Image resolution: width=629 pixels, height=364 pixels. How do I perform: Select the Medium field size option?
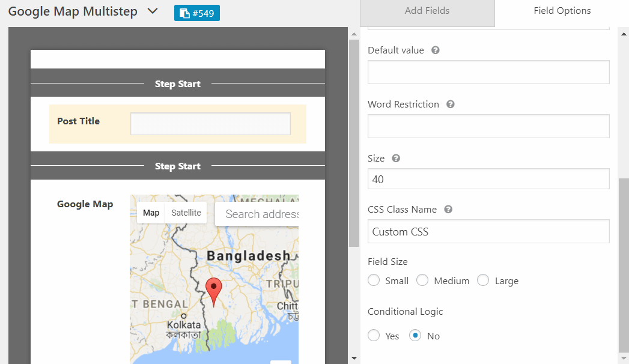pos(422,281)
